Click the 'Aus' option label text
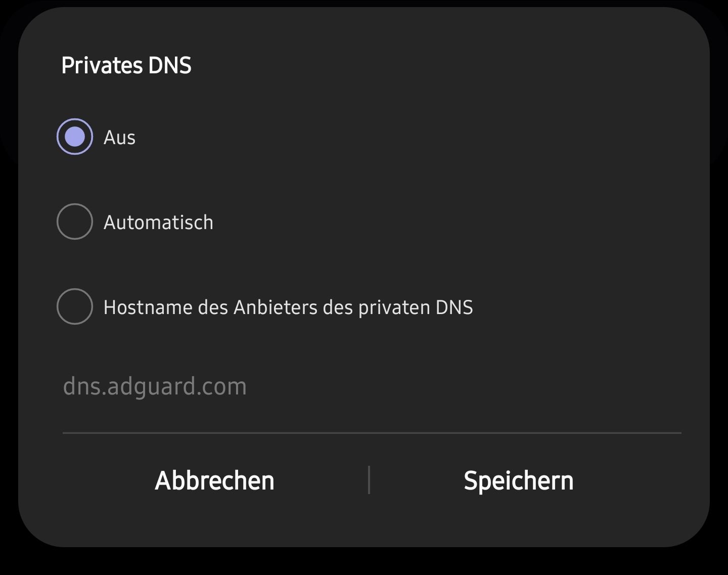728x575 pixels. coord(119,138)
